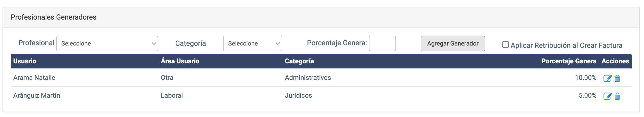Screen dimensions: 644x117
Task: Select the Aránguiz Martín user cell
Action: pyautogui.click(x=37, y=95)
